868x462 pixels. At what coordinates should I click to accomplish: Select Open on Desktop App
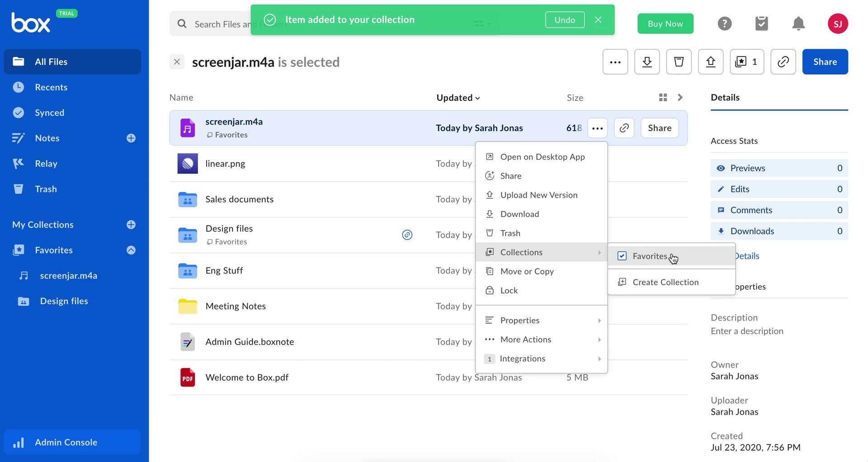pos(542,157)
